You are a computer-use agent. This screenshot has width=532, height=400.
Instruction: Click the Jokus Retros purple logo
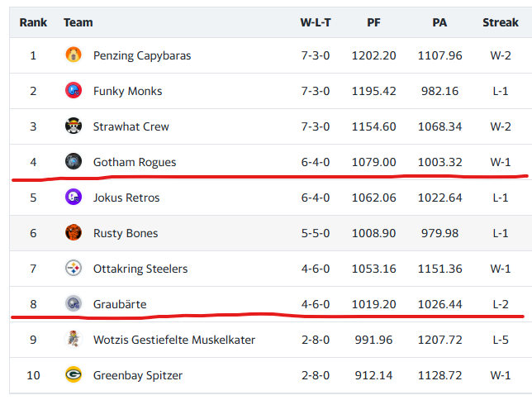(74, 198)
